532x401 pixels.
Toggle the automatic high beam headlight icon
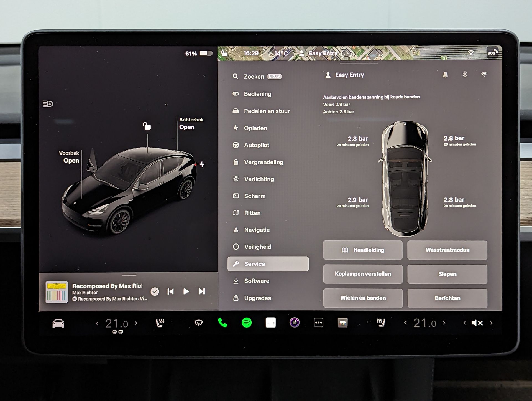click(48, 104)
